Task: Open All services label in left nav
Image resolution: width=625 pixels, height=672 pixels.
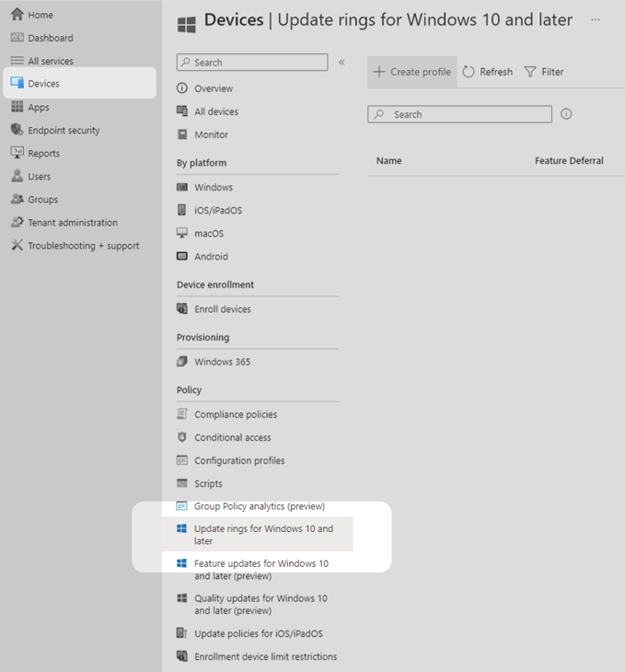Action: pyautogui.click(x=51, y=61)
